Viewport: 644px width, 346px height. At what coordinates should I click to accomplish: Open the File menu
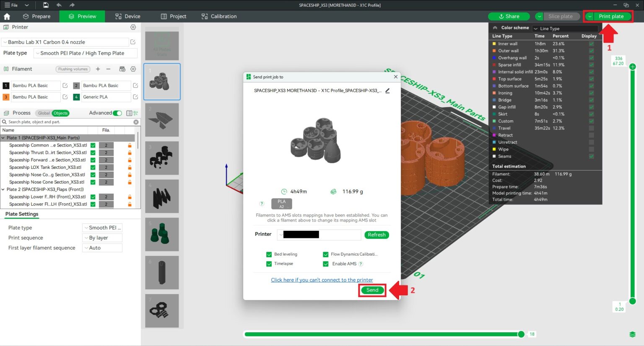13,5
